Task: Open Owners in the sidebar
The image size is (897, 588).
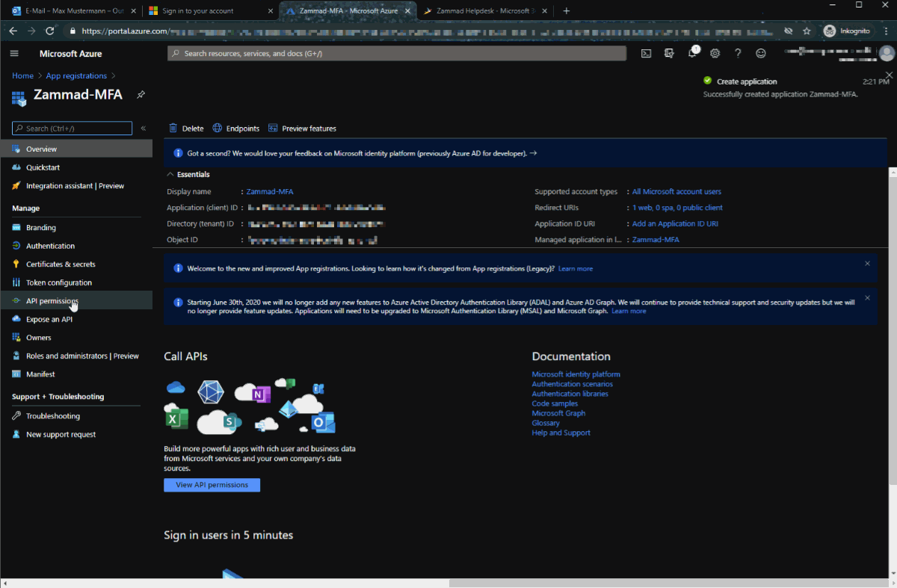Action: pos(75,338)
